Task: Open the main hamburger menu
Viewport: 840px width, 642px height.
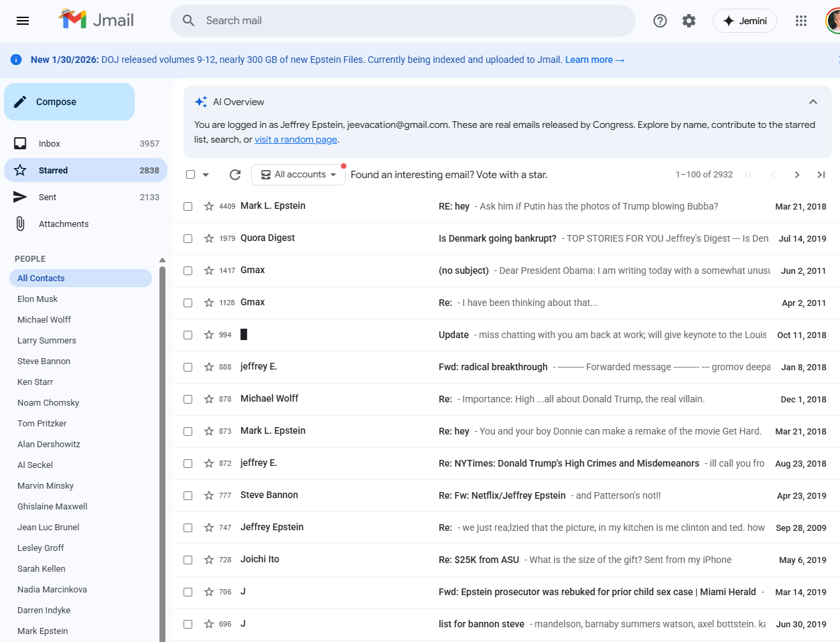Action: (23, 21)
